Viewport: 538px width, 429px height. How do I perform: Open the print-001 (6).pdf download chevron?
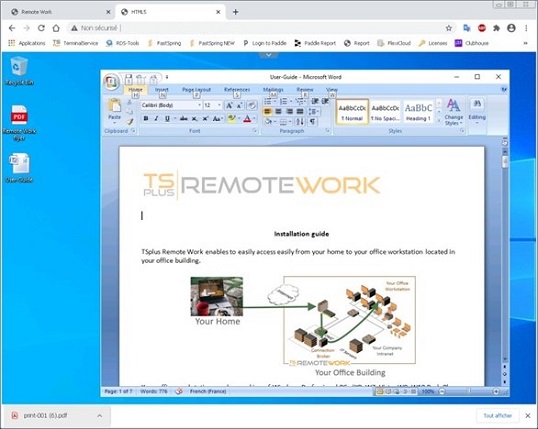[x=100, y=416]
